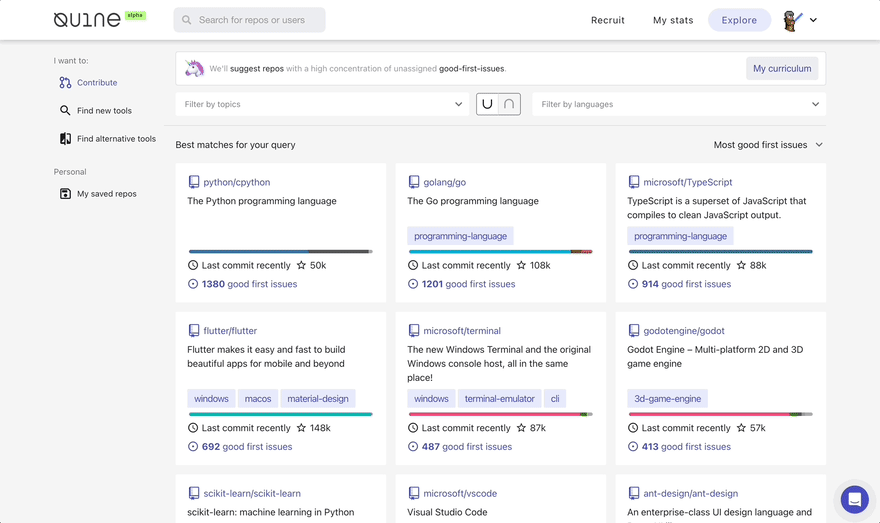The height and width of the screenshot is (523, 880).
Task: Open 487 good first issues link
Action: (x=466, y=447)
